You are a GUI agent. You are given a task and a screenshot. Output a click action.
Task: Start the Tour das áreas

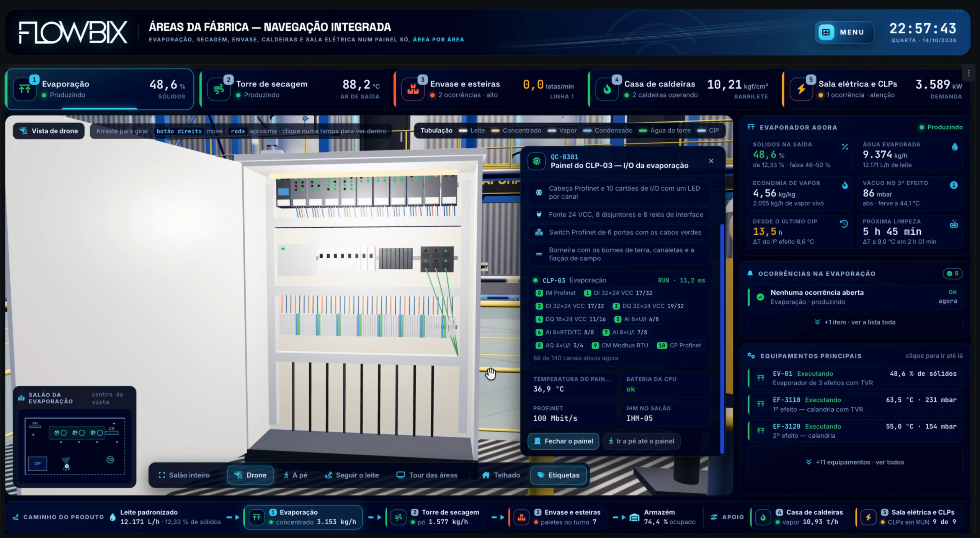(x=427, y=475)
